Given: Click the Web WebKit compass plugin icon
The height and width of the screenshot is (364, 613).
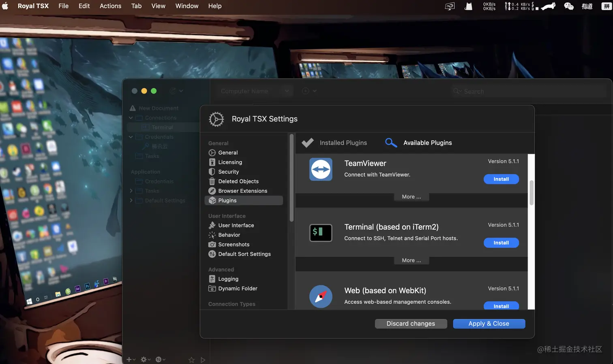Looking at the screenshot, I should tap(321, 296).
